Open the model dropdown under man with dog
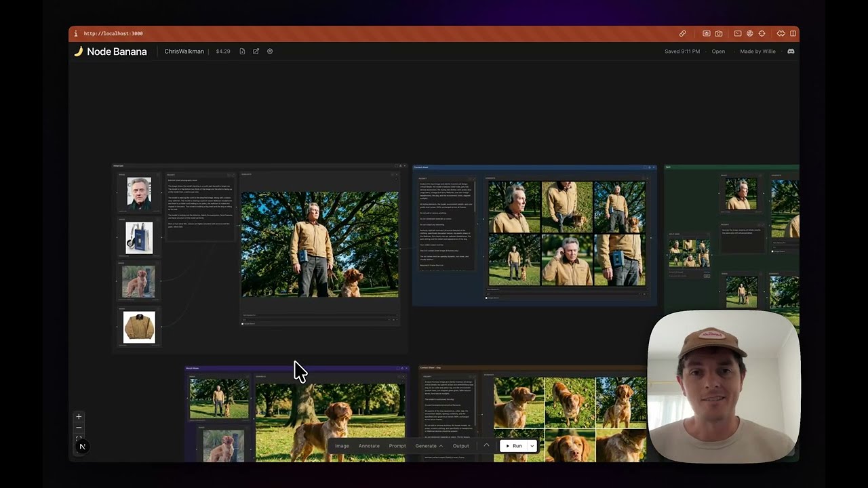 (x=319, y=315)
